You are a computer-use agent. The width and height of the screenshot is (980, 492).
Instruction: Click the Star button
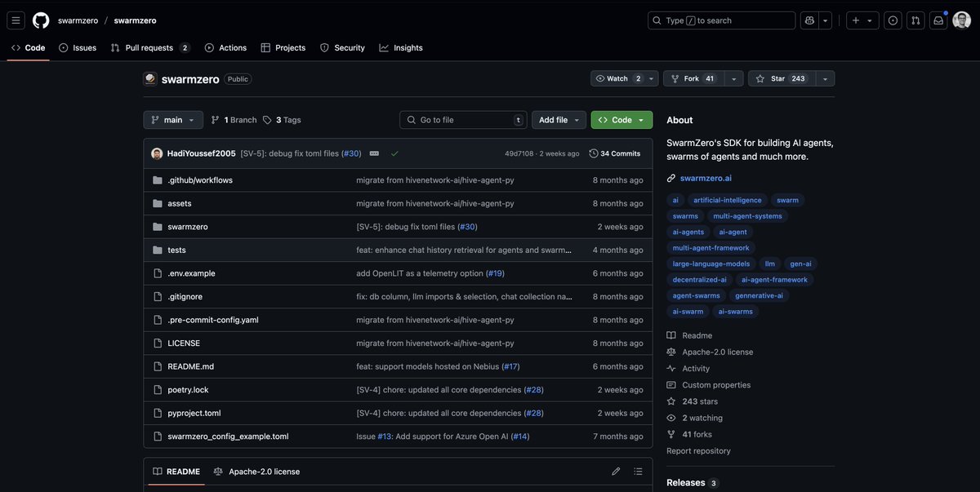click(x=782, y=78)
